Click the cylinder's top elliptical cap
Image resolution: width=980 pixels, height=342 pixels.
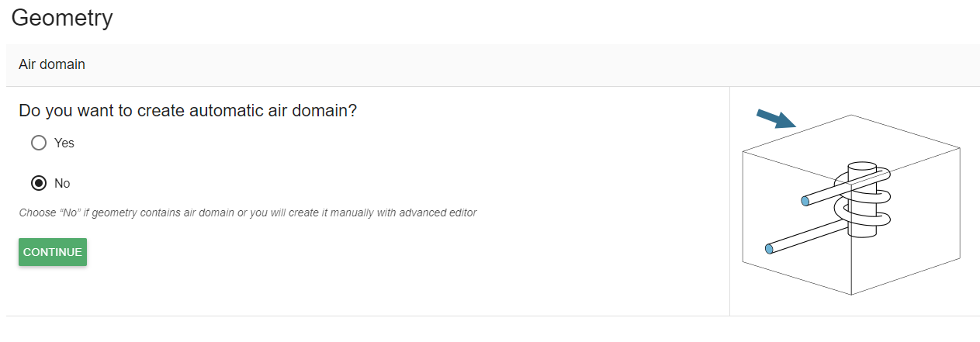click(x=861, y=167)
